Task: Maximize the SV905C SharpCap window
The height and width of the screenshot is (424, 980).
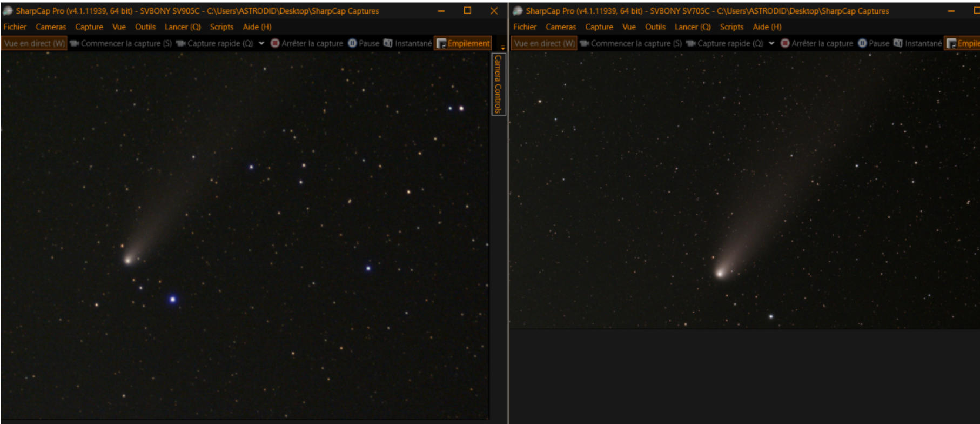Action: click(467, 10)
